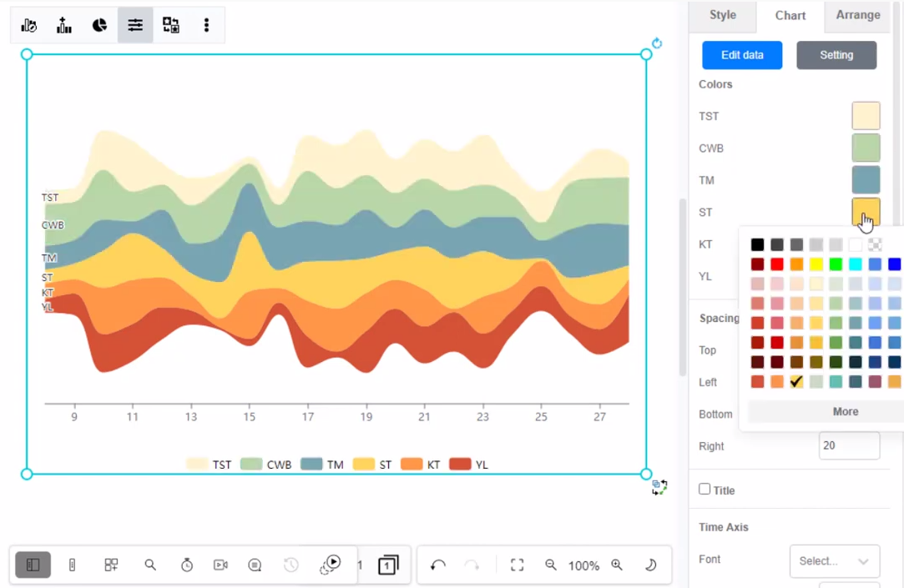Click the timer icon in the bottom toolbar
The width and height of the screenshot is (904, 588).
[188, 565]
